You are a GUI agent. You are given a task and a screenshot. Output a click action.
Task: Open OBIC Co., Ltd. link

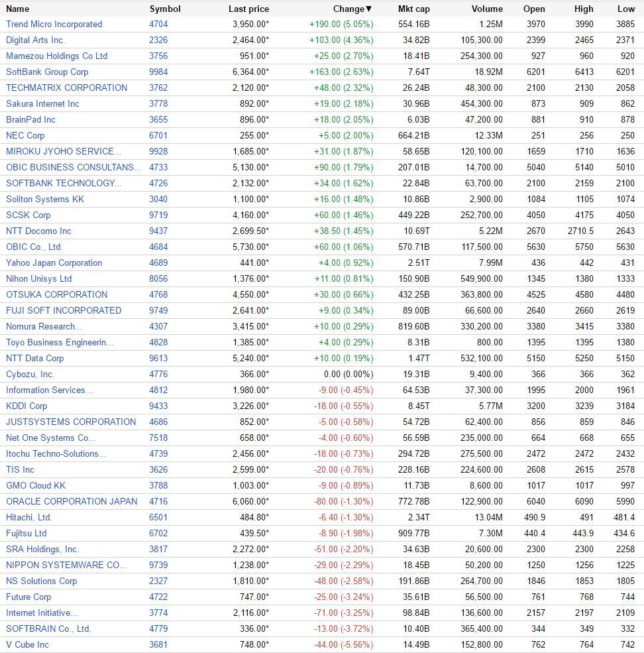[x=34, y=247]
